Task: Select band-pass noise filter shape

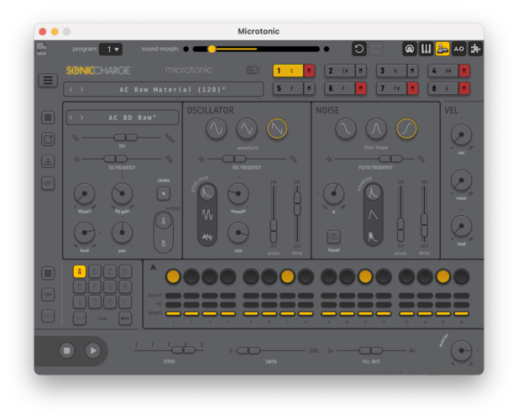Action: tap(376, 129)
